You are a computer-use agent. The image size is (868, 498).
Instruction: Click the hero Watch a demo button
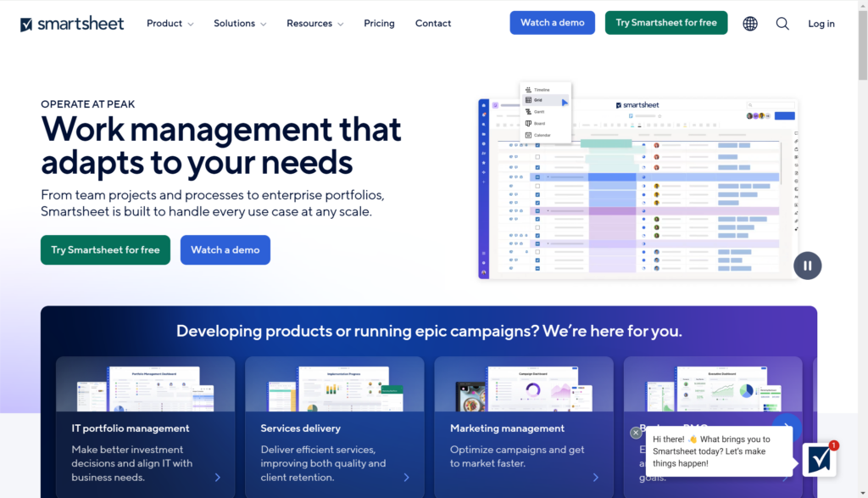click(225, 249)
